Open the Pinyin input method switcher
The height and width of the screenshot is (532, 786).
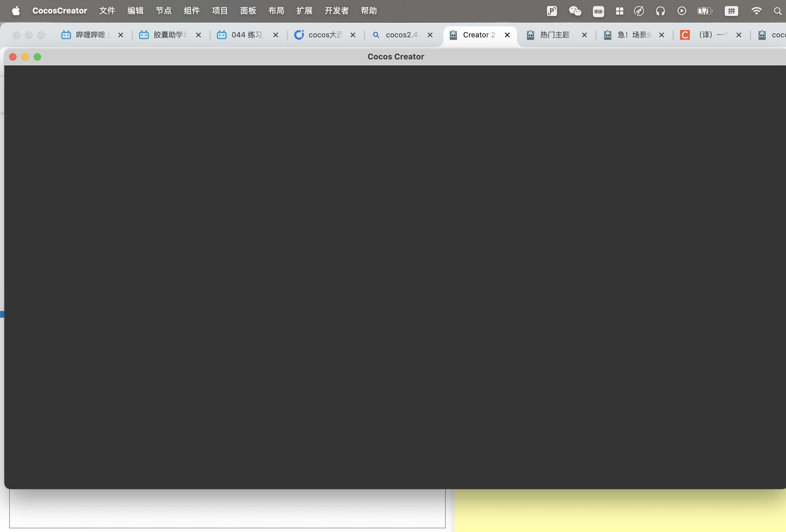coord(731,11)
